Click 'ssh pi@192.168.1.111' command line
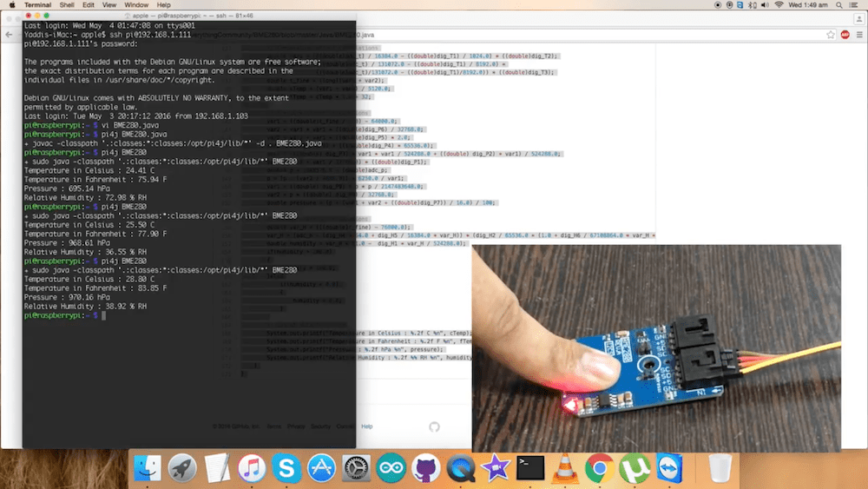The width and height of the screenshot is (868, 489). (108, 35)
